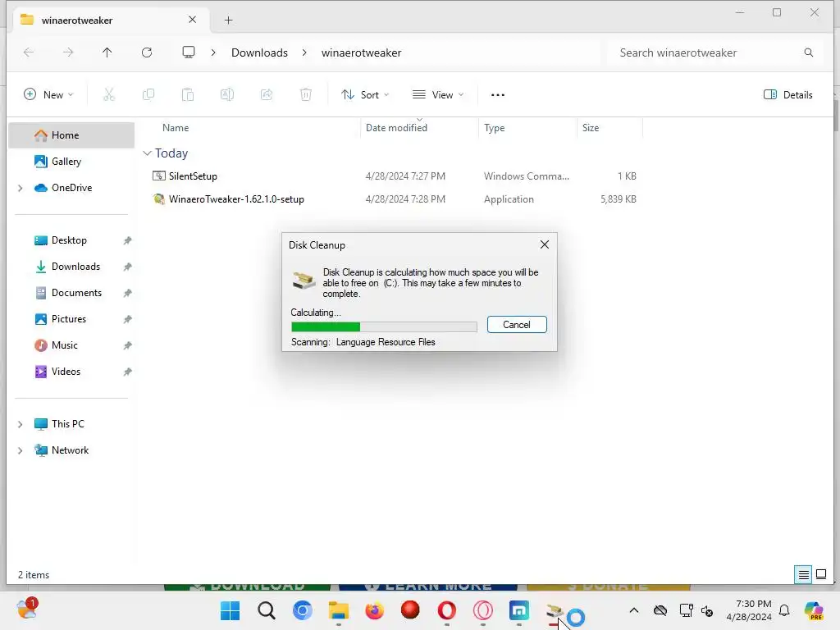The height and width of the screenshot is (630, 840).
Task: Go back with the left arrow
Action: 29,52
